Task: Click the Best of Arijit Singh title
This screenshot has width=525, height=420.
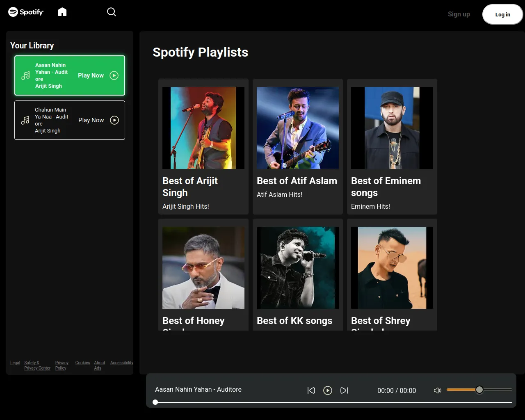Action: coord(190,187)
